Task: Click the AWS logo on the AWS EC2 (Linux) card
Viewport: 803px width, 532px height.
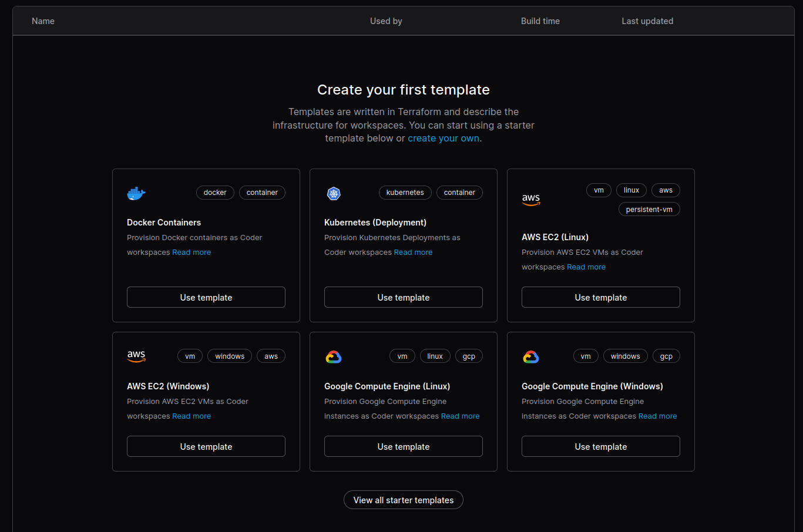Action: [531, 200]
